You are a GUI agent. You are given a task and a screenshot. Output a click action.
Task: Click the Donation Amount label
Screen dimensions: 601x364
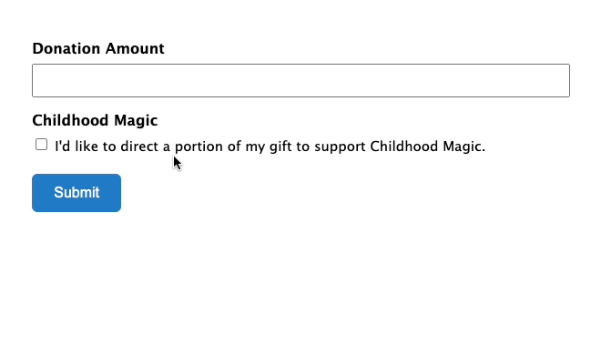[98, 48]
